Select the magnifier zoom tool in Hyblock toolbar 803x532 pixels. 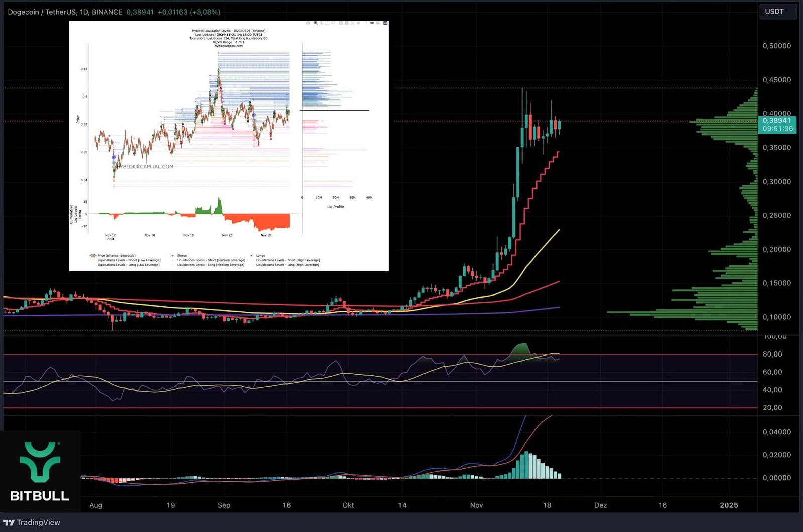pyautogui.click(x=316, y=23)
